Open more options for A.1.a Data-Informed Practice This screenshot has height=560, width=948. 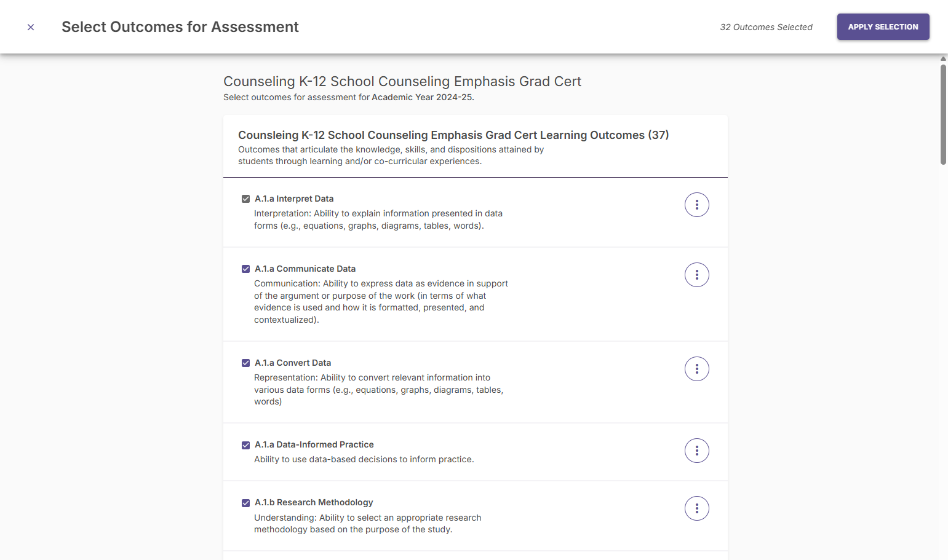pos(696,451)
